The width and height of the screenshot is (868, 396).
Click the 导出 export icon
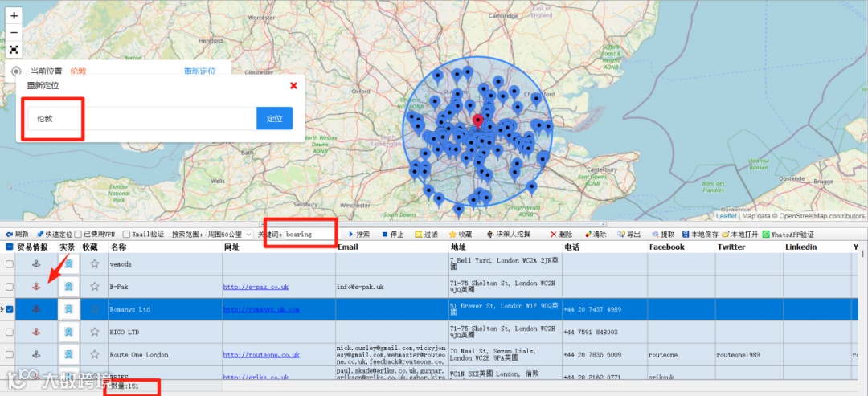(x=628, y=235)
